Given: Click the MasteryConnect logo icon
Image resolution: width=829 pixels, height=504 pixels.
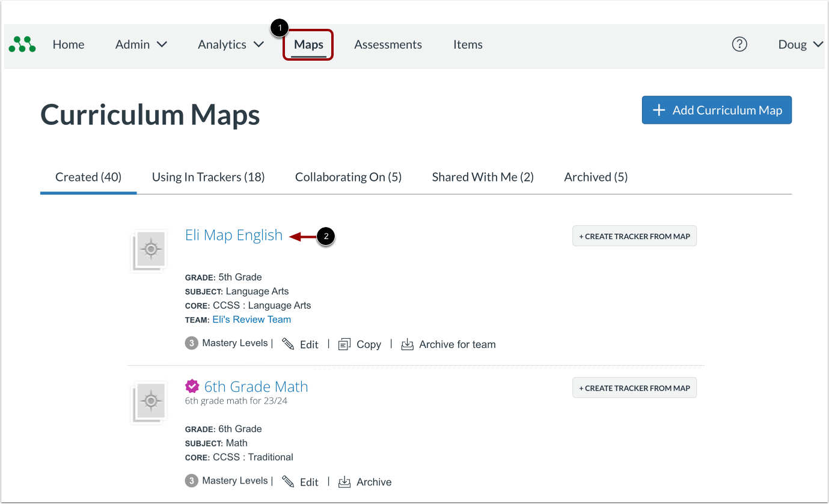Looking at the screenshot, I should (x=22, y=44).
